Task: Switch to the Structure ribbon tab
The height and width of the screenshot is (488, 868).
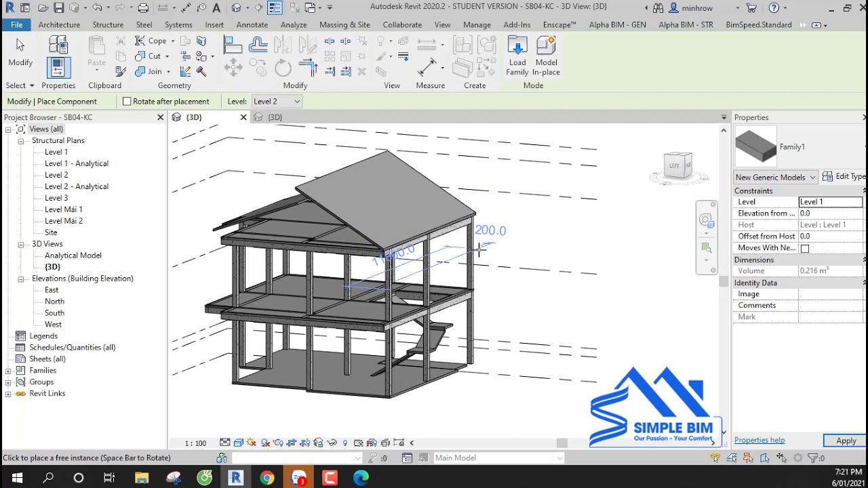Action: [x=108, y=24]
